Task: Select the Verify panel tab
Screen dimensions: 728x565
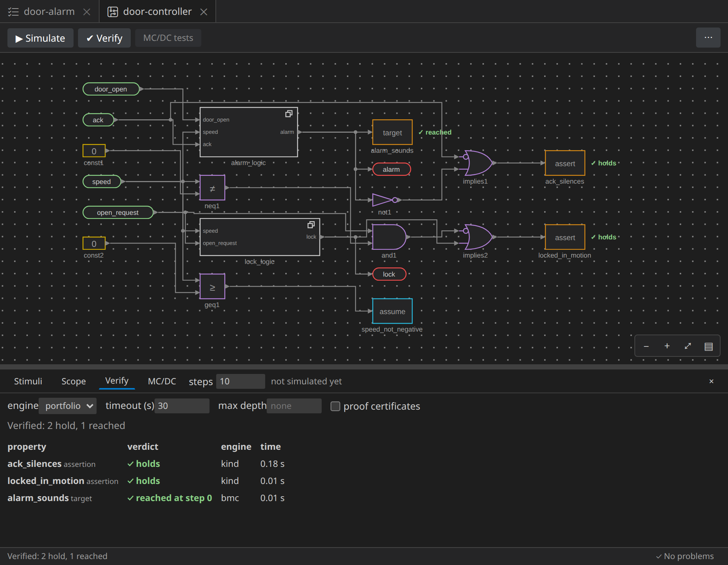Action: pos(117,381)
